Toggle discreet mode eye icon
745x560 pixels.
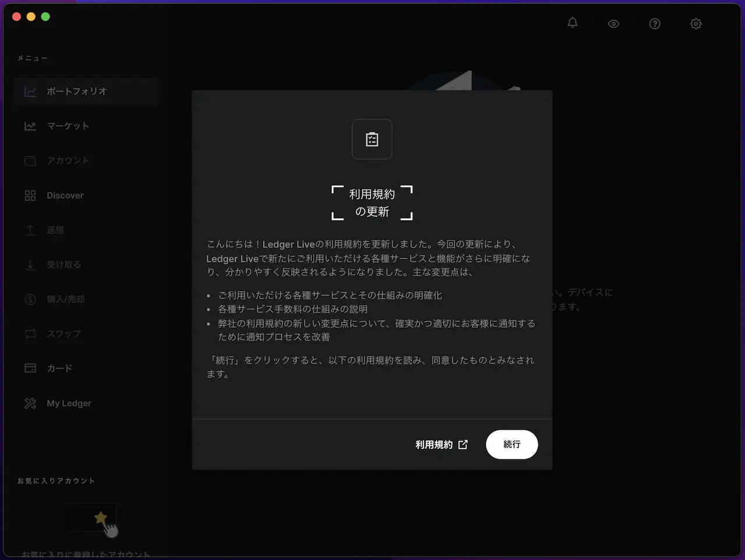click(613, 24)
